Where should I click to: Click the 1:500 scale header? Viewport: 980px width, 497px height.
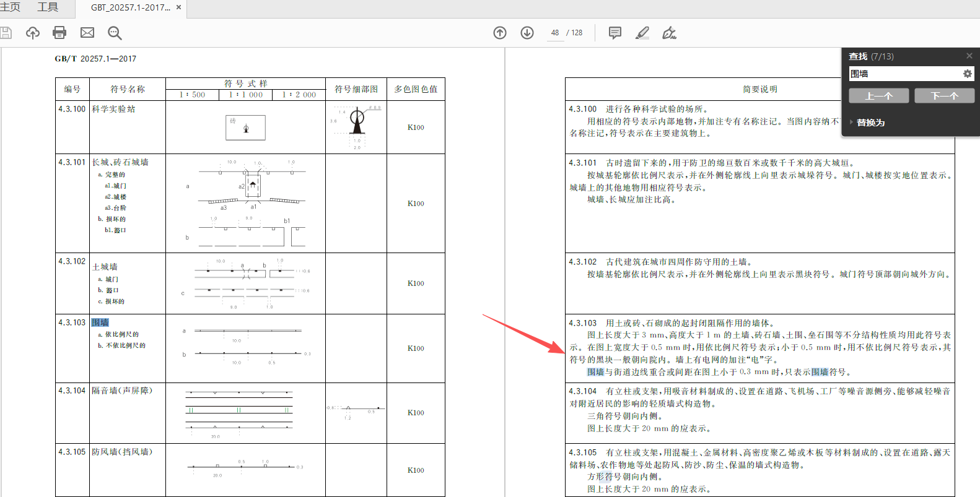(192, 95)
